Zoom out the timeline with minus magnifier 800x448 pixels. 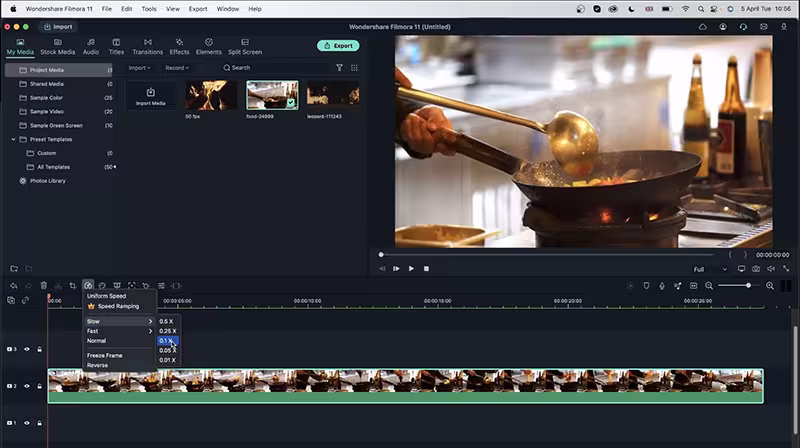pos(709,286)
